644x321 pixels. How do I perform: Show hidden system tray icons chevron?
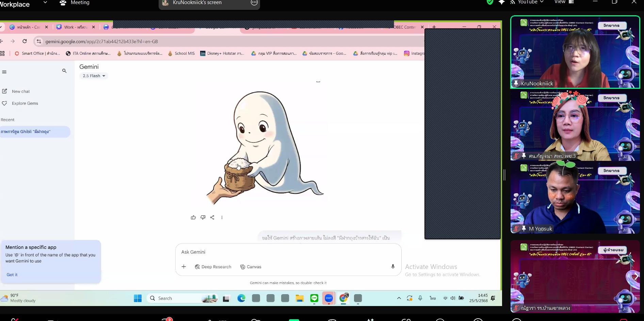click(399, 298)
